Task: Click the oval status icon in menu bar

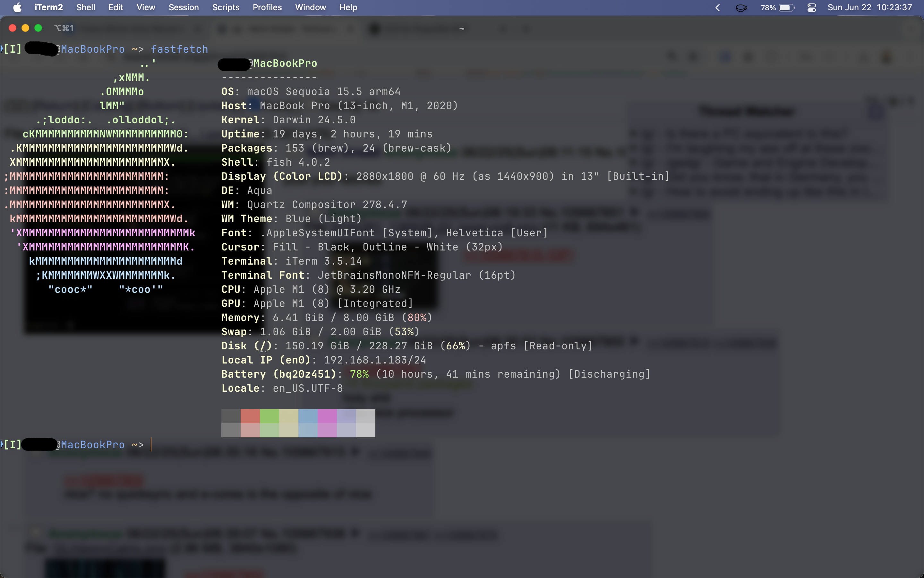Action: click(741, 8)
